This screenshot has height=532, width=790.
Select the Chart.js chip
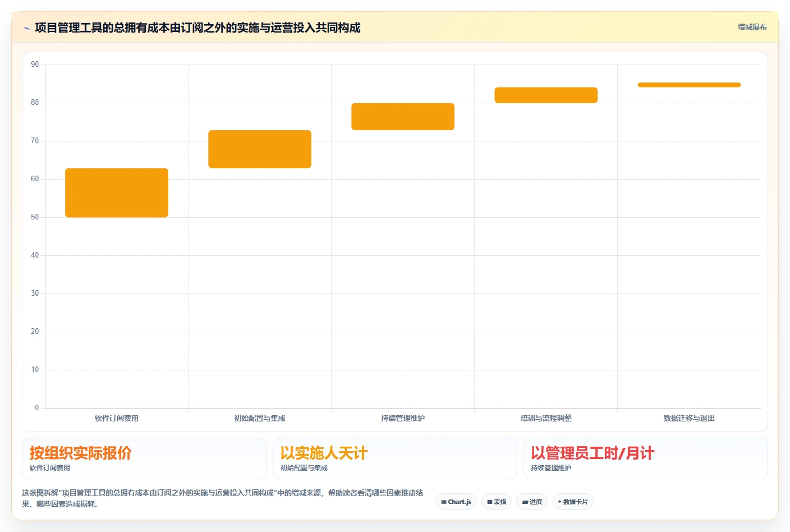pyautogui.click(x=456, y=502)
